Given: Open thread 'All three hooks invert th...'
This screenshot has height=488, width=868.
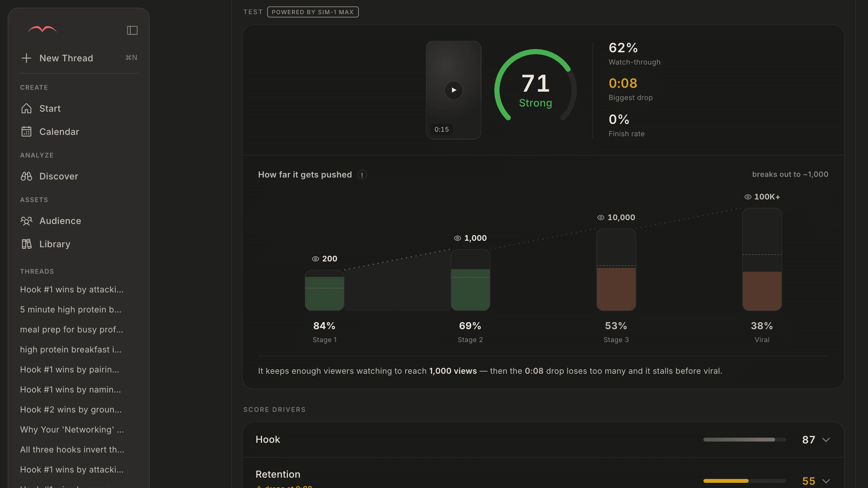Looking at the screenshot, I should pyautogui.click(x=72, y=449).
